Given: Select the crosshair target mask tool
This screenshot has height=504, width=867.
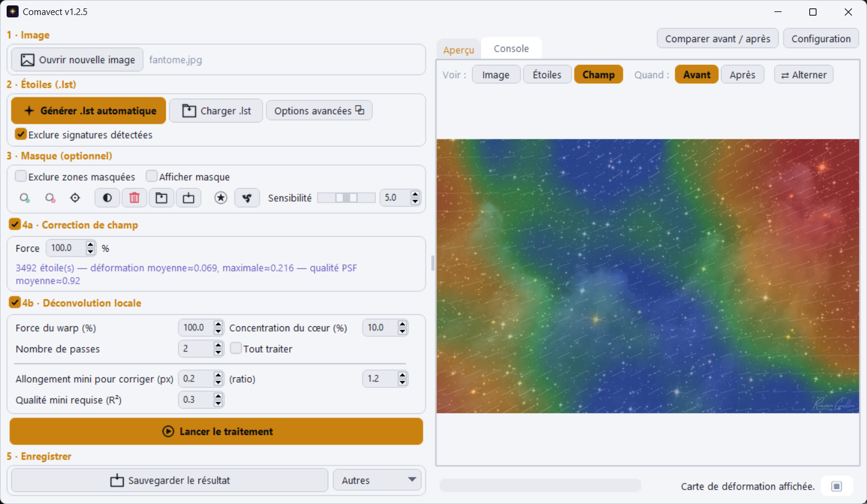Looking at the screenshot, I should 75,198.
